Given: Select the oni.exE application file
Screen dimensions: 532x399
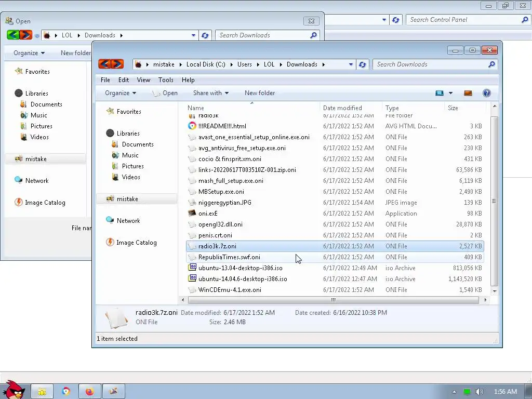Looking at the screenshot, I should pyautogui.click(x=335, y=214).
